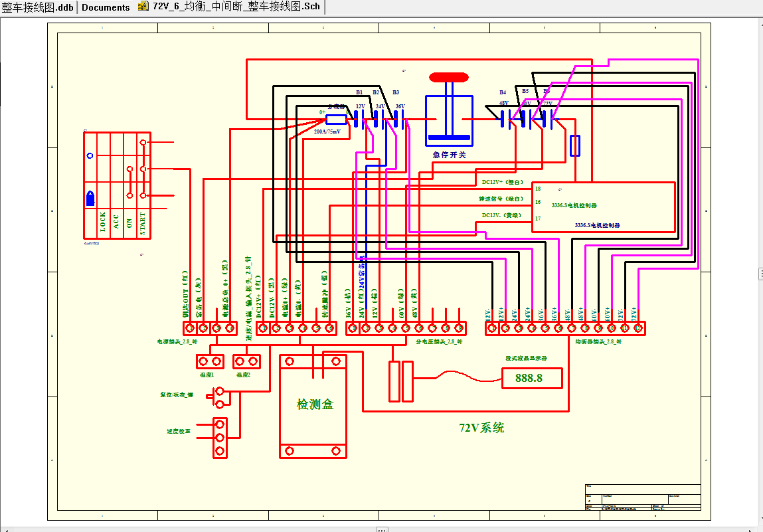Select the blue lock icon in key switch
Image resolution: width=763 pixels, height=532 pixels.
90,198
